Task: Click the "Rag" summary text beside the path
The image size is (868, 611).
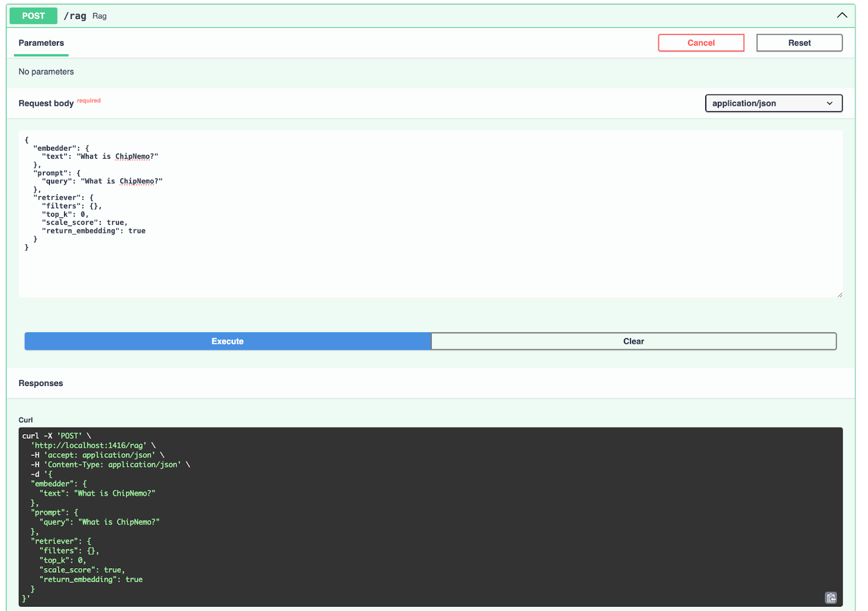Action: coord(99,16)
